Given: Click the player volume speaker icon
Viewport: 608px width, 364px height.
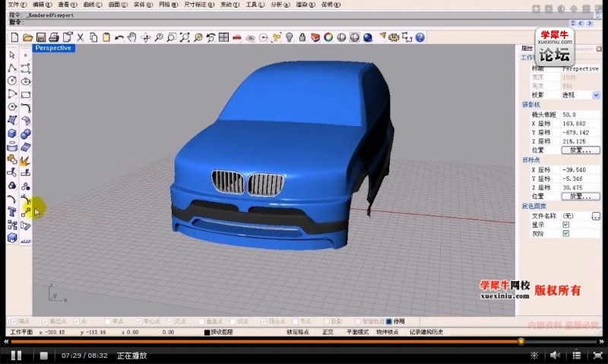Looking at the screenshot, I should pos(555,355).
